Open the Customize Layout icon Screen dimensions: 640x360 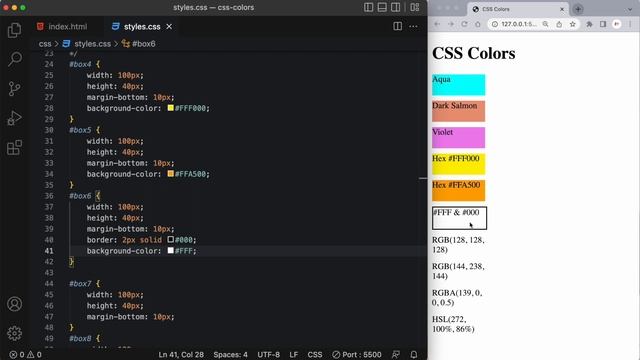415,7
